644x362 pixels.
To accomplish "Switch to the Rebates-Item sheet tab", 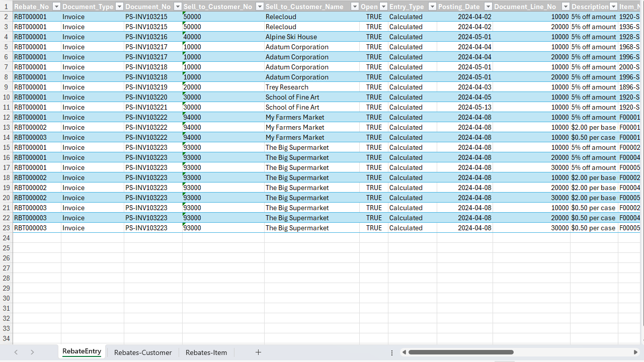I will pos(206,352).
